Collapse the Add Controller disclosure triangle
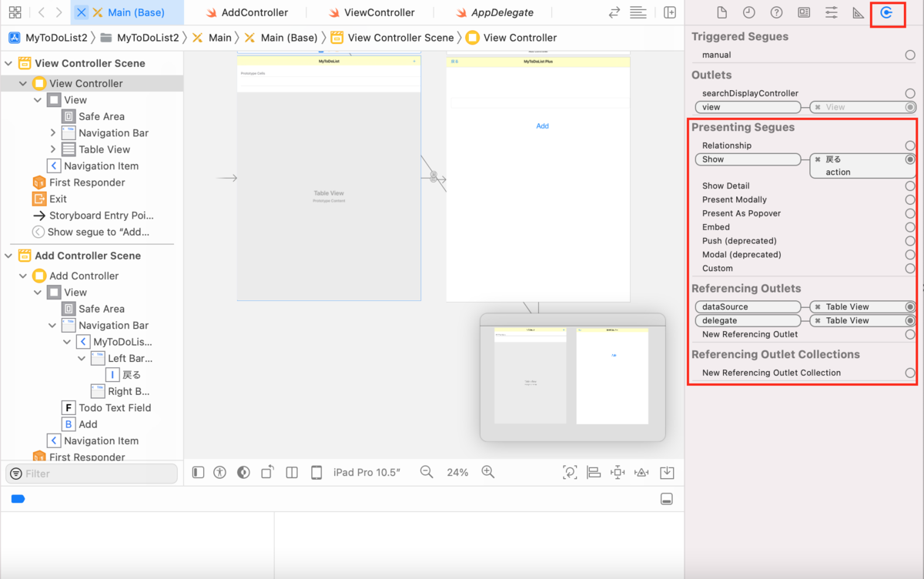The image size is (924, 579). 23,276
